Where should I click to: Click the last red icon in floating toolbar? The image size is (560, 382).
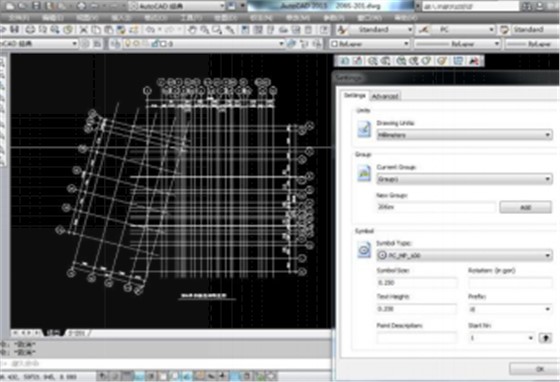[x=474, y=61]
